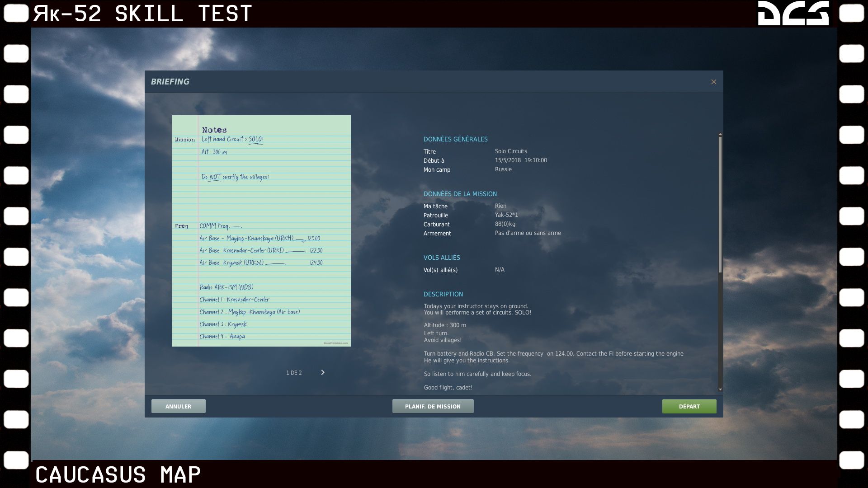868x488 pixels.
Task: Click the Carburant value 88(0)kg
Action: pyautogui.click(x=505, y=224)
